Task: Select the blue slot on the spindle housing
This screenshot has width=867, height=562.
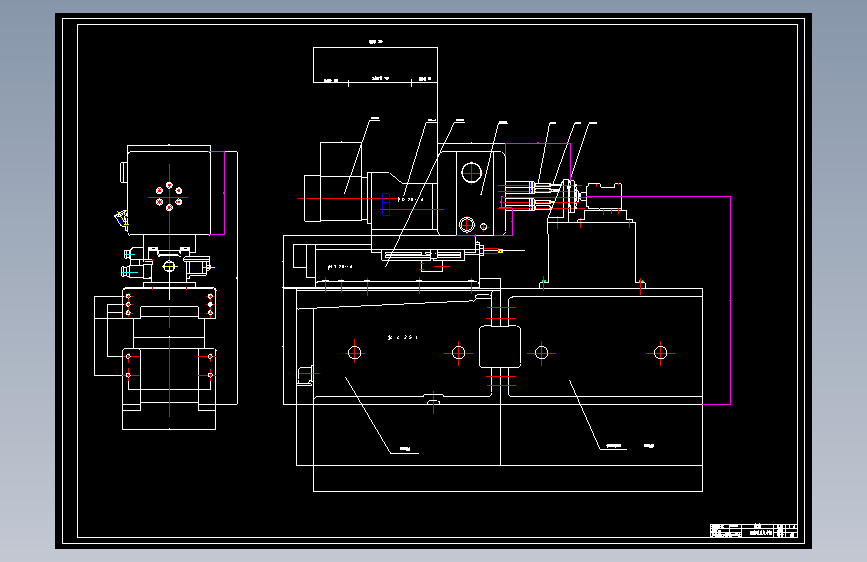Action: (386, 205)
